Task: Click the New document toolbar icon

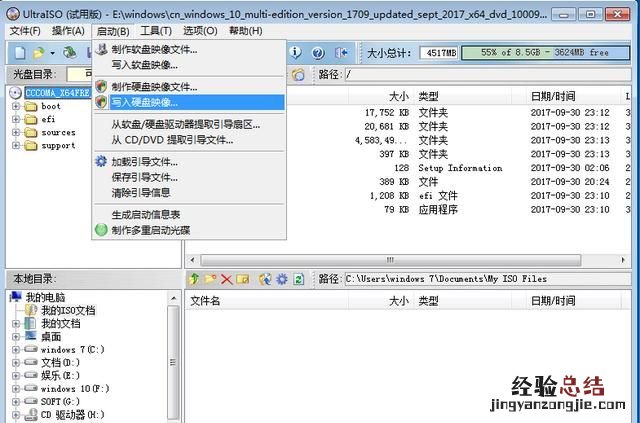Action: point(20,53)
